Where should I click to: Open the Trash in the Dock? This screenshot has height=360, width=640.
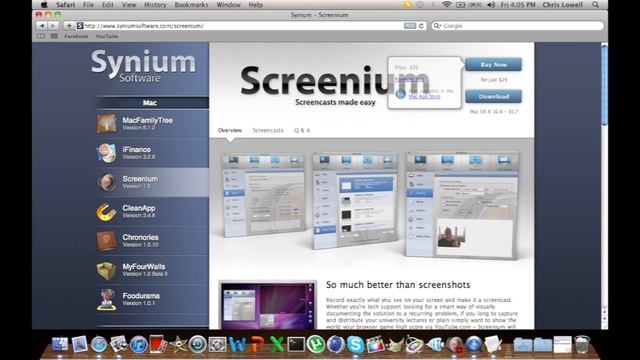(x=582, y=344)
